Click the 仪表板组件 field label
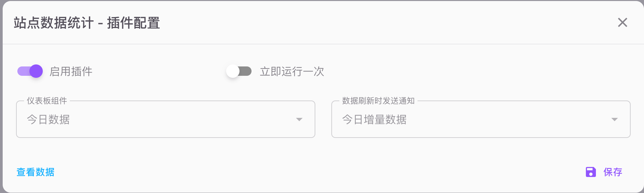 coord(47,101)
